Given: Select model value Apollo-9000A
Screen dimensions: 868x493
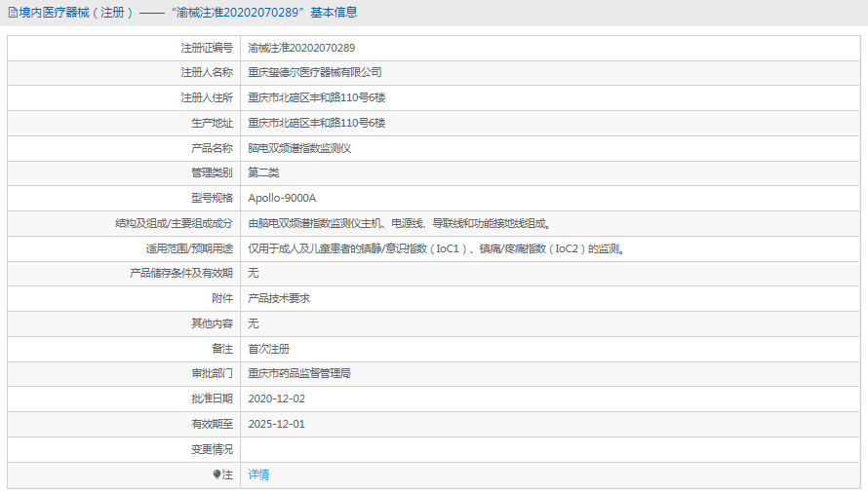Looking at the screenshot, I should pyautogui.click(x=282, y=198).
